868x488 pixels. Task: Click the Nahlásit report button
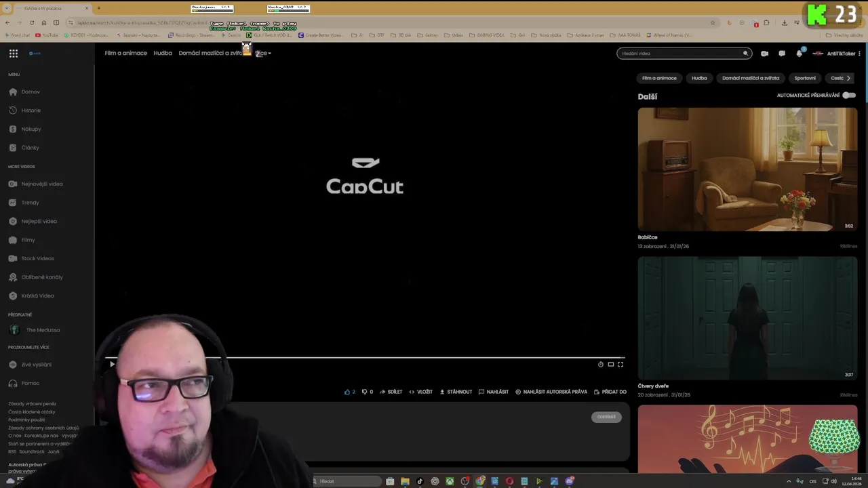[x=494, y=392]
